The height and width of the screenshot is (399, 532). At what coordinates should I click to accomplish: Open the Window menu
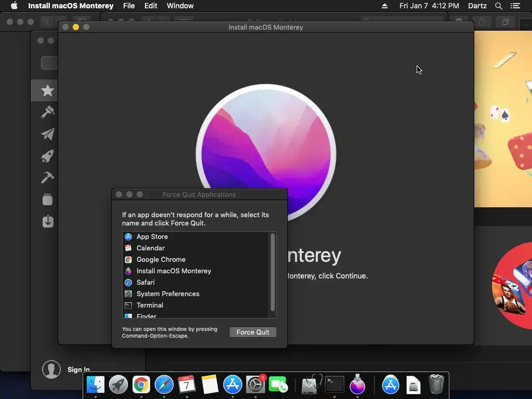pyautogui.click(x=180, y=6)
